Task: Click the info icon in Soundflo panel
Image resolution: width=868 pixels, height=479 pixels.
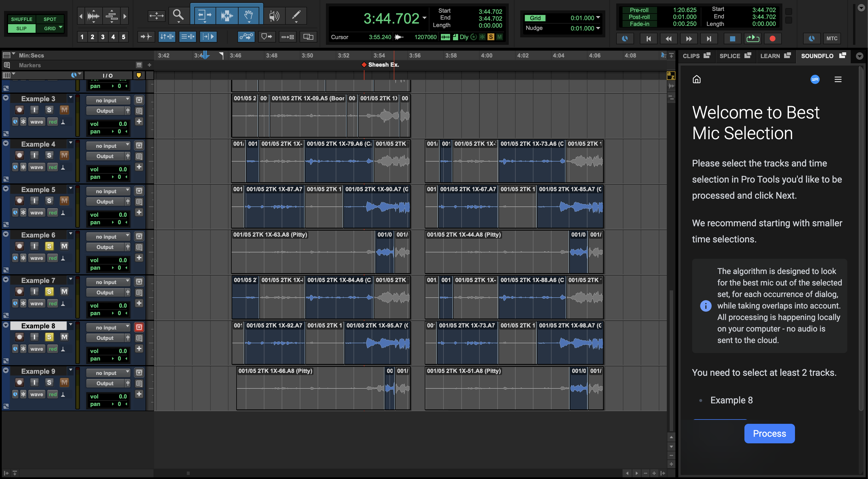Action: 706,306
